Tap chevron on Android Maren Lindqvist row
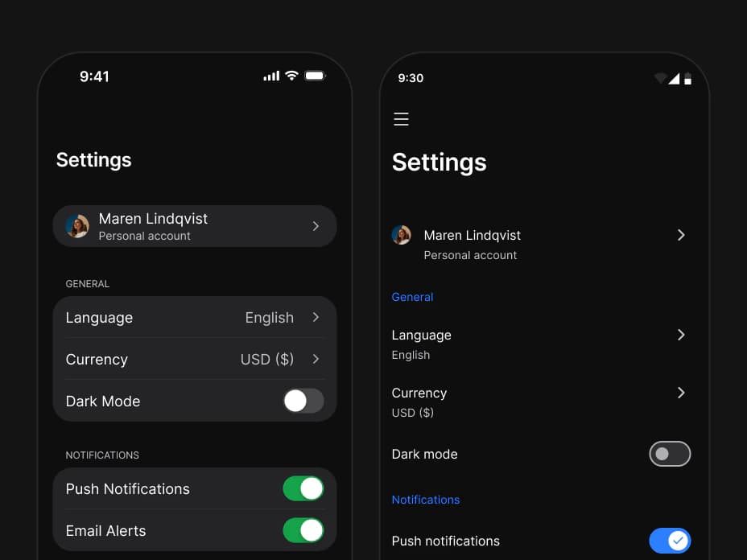The image size is (747, 560). 681,235
